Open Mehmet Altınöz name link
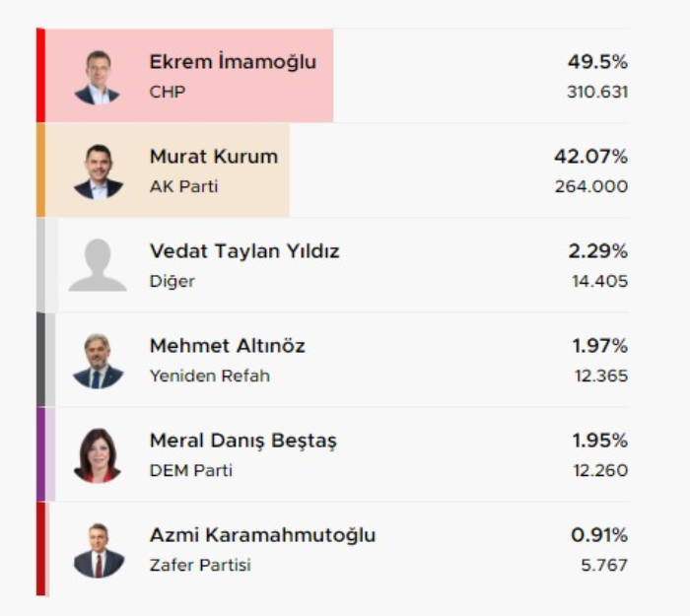 coord(227,346)
